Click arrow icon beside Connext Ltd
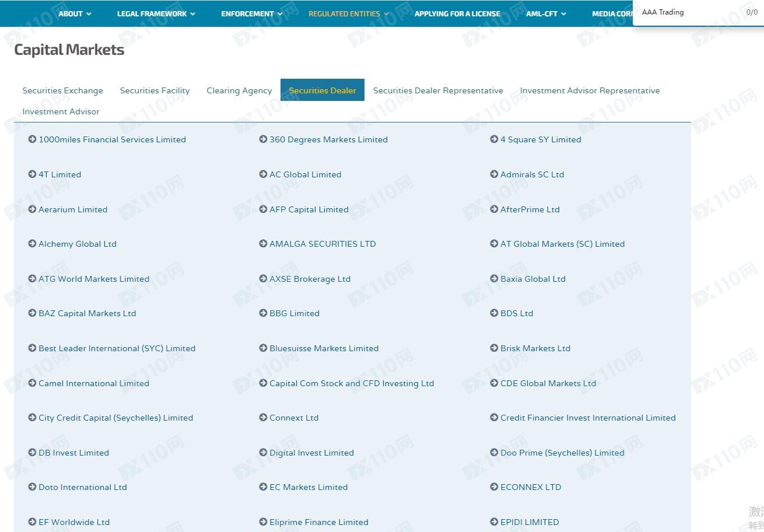 tap(263, 418)
